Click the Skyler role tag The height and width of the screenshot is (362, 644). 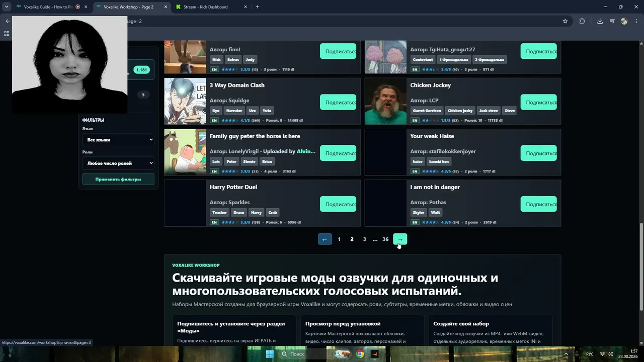[x=419, y=212]
